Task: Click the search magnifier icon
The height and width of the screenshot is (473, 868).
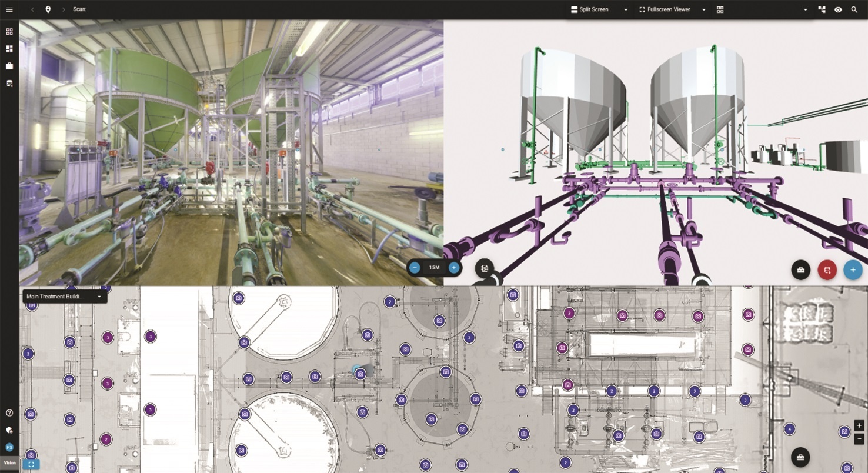Action: tap(854, 9)
